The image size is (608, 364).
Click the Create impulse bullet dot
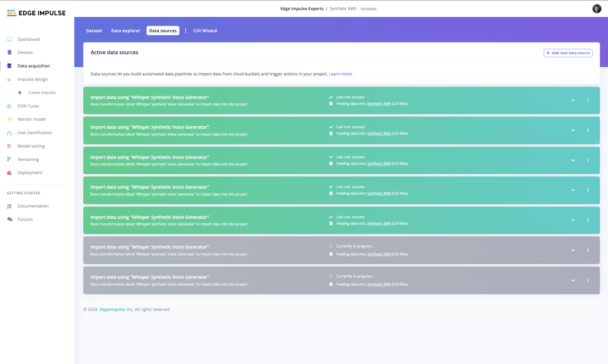pos(20,93)
